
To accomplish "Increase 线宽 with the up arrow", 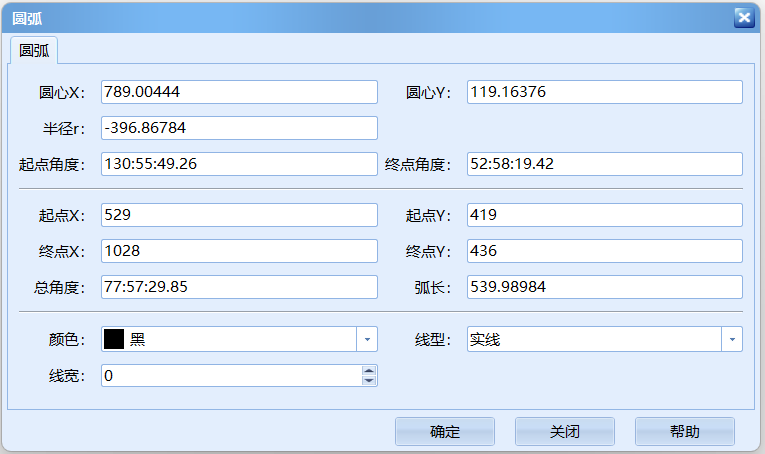I will point(369,370).
